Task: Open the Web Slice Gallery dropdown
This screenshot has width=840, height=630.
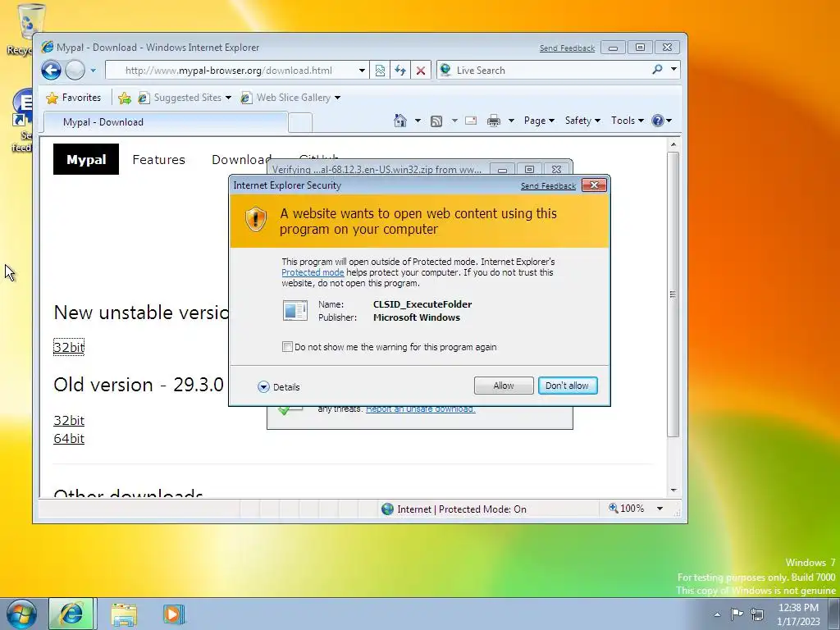Action: click(x=290, y=98)
